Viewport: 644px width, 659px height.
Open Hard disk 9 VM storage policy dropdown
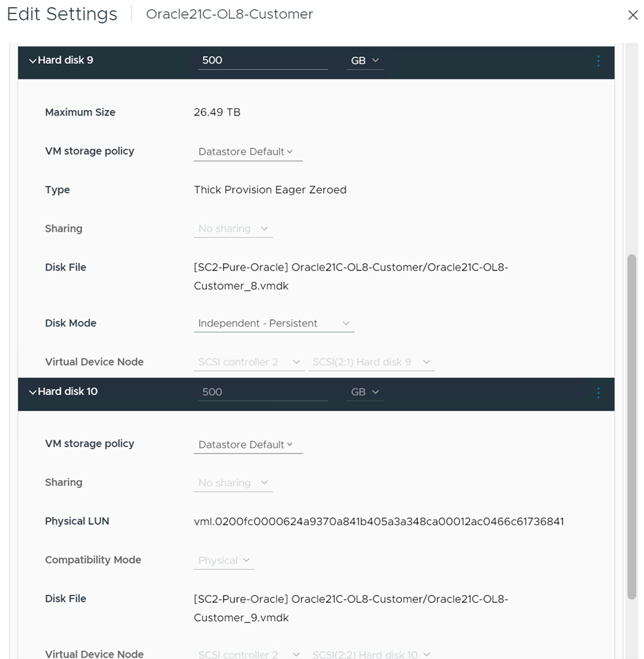(248, 151)
